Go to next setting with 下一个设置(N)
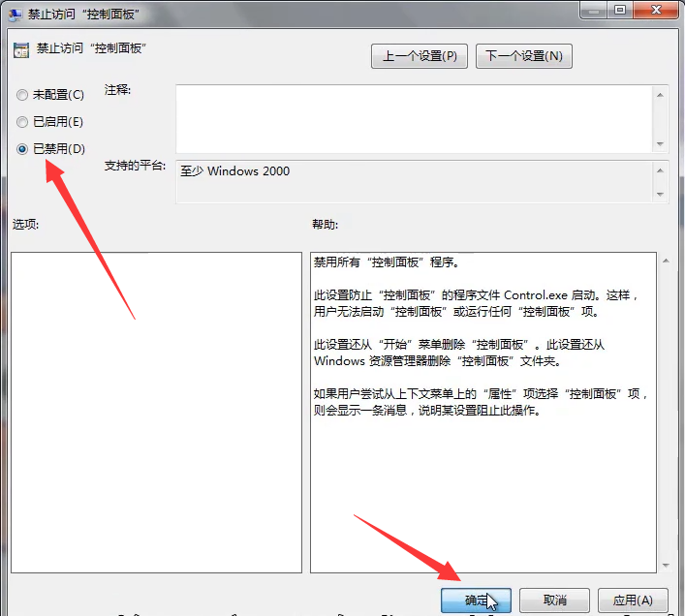685x616 pixels. tap(523, 56)
